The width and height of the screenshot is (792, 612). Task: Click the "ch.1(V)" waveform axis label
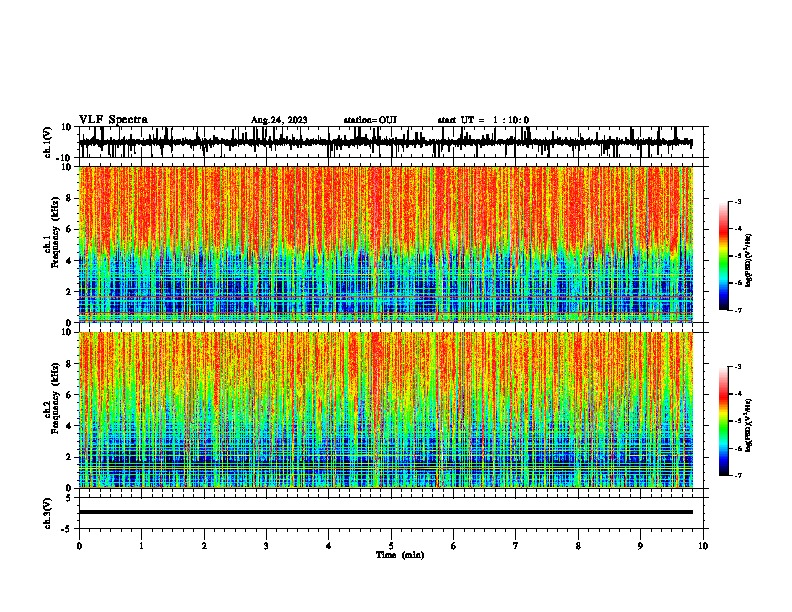click(x=48, y=142)
